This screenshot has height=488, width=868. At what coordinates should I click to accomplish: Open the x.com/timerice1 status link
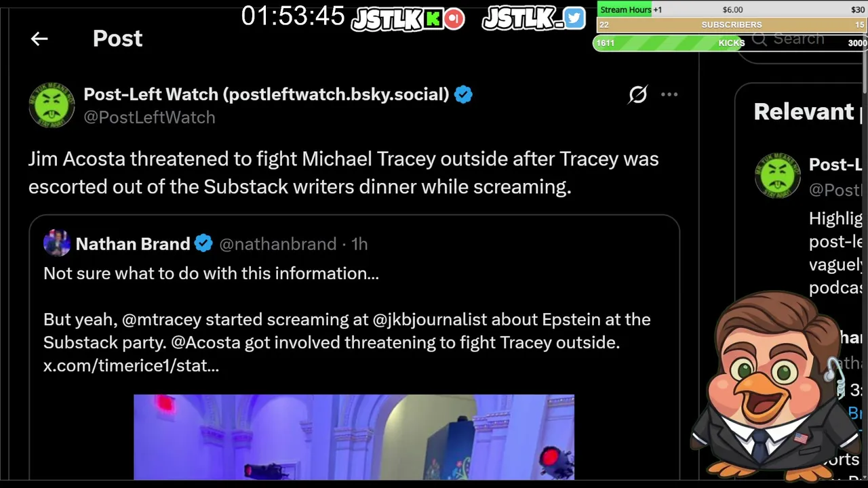tap(131, 365)
